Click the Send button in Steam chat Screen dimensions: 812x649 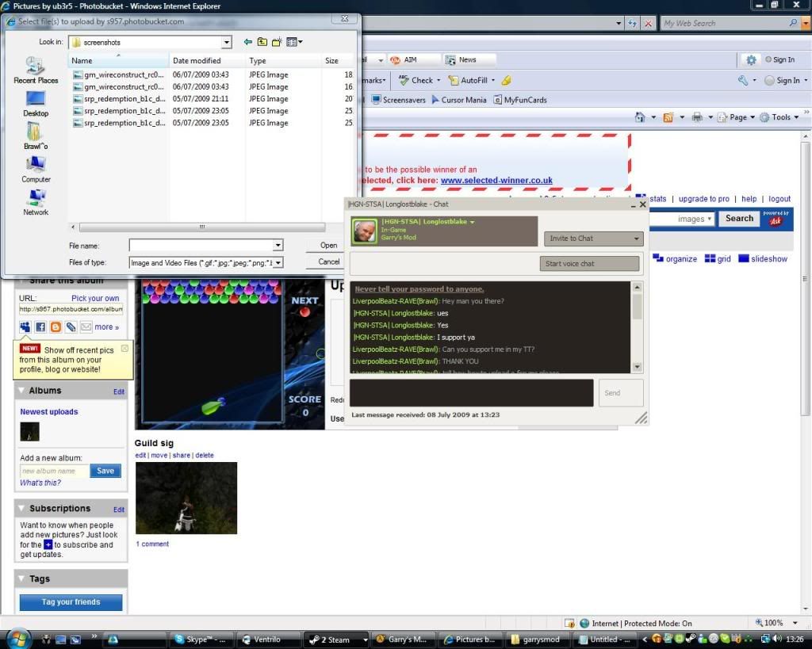coord(621,393)
